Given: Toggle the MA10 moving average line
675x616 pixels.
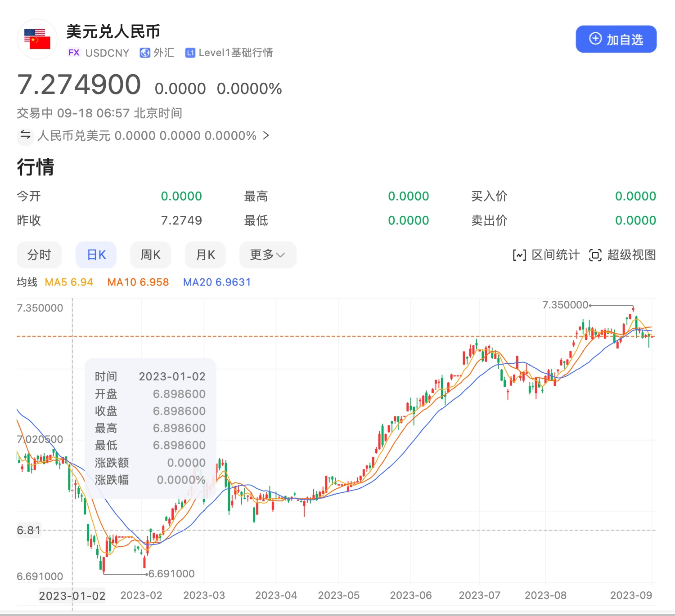Looking at the screenshot, I should click(138, 282).
